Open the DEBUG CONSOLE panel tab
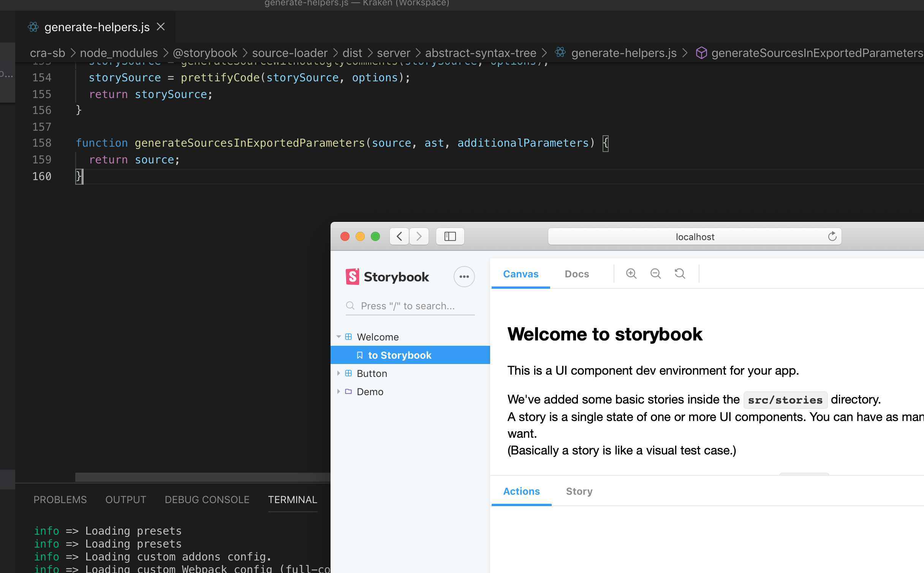This screenshot has width=924, height=573. click(207, 500)
